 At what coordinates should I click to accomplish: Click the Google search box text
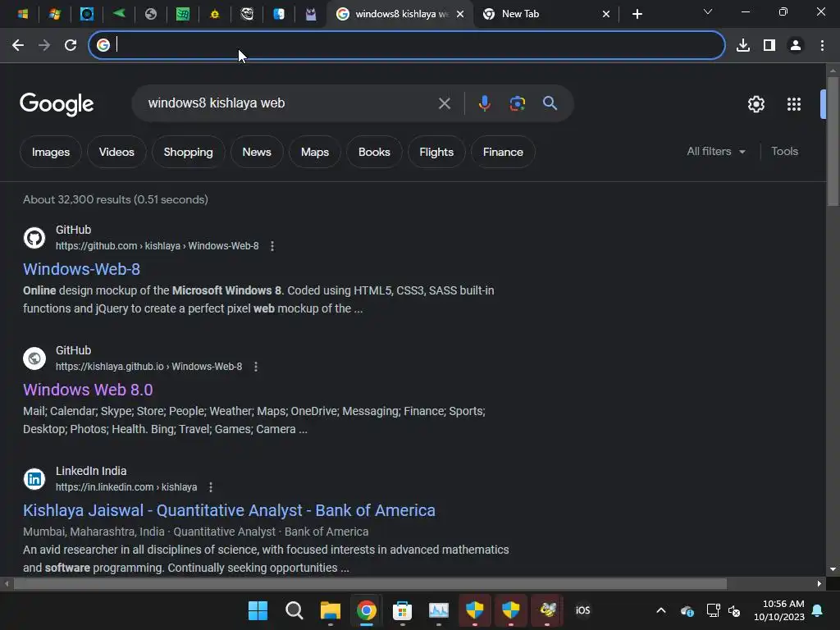tap(217, 103)
